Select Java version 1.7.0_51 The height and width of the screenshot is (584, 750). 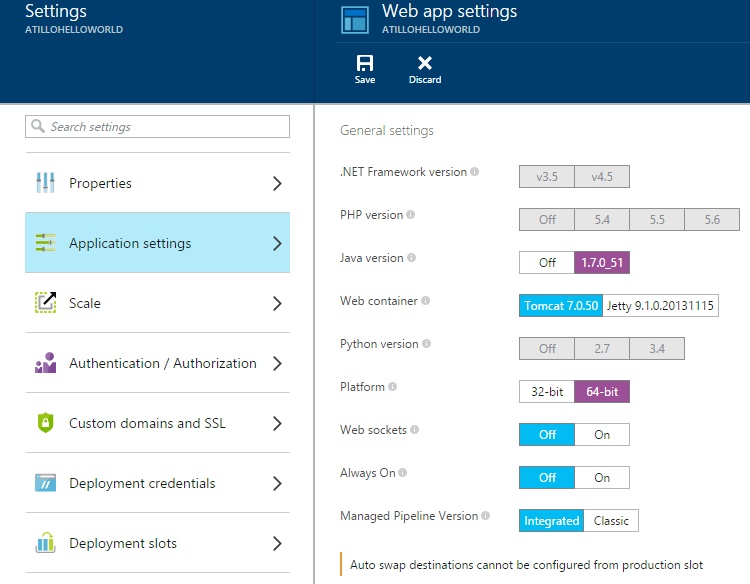tap(602, 263)
